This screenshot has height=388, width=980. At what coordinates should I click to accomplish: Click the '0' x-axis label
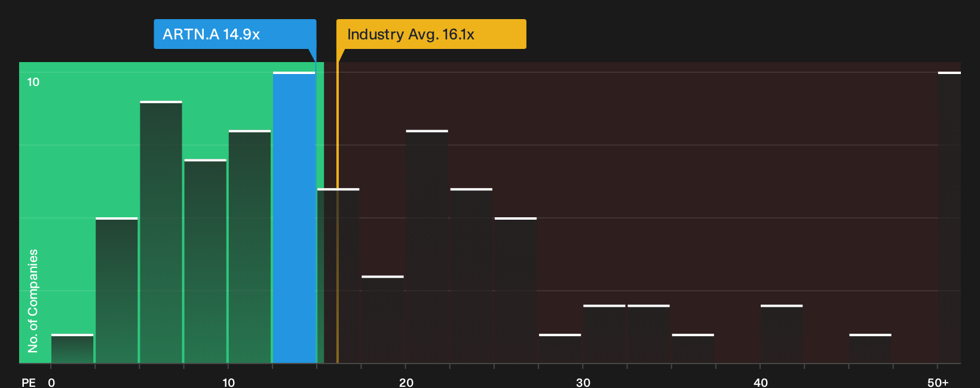51,382
